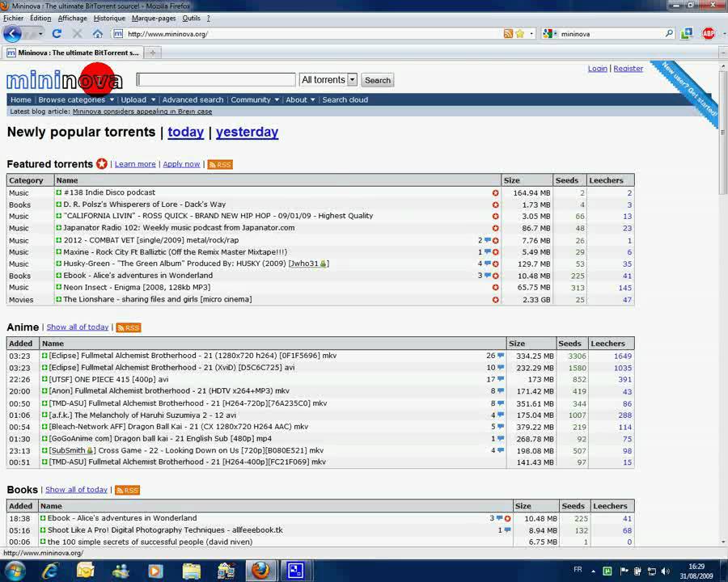View today's popular torrents link
728x582 pixels.
click(186, 132)
